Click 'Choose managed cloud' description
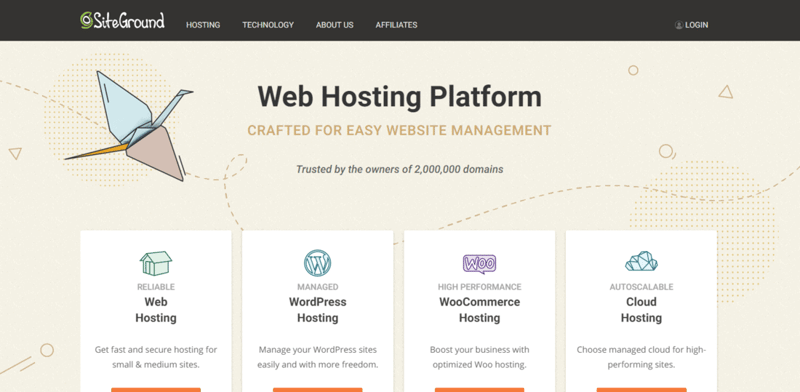The height and width of the screenshot is (392, 800). click(641, 357)
